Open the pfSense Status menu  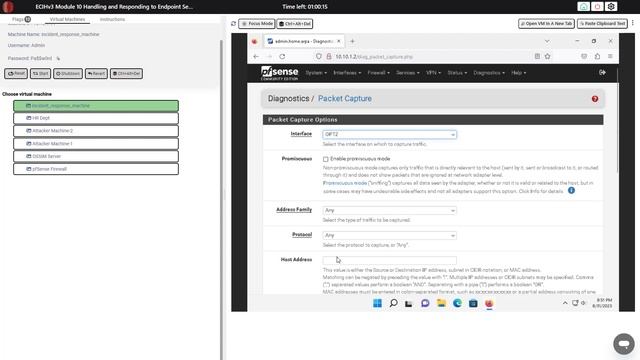coord(457,73)
